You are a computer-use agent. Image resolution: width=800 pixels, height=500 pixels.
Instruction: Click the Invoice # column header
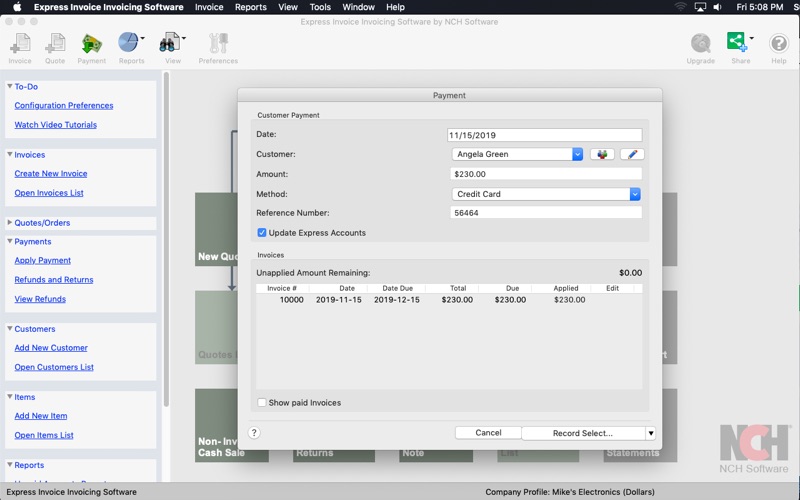[x=282, y=288]
